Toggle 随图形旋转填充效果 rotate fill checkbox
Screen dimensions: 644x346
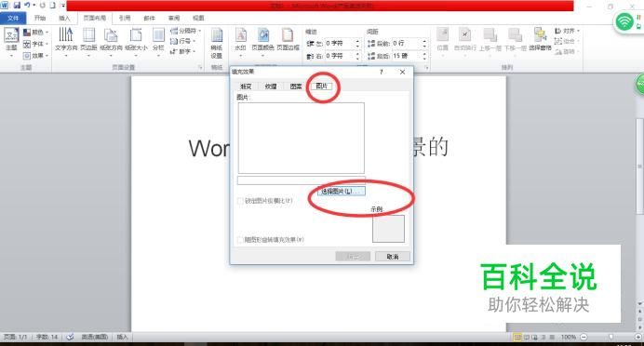(x=240, y=240)
